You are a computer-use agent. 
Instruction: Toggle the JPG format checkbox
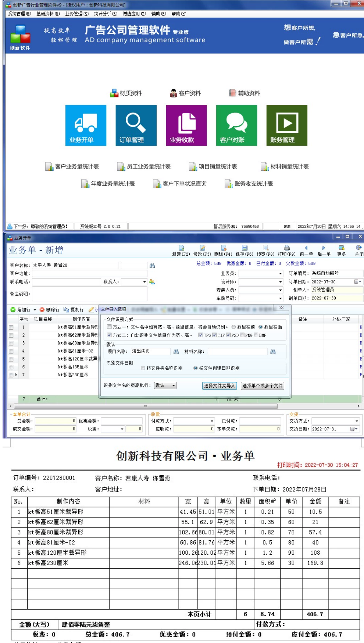click(x=200, y=335)
